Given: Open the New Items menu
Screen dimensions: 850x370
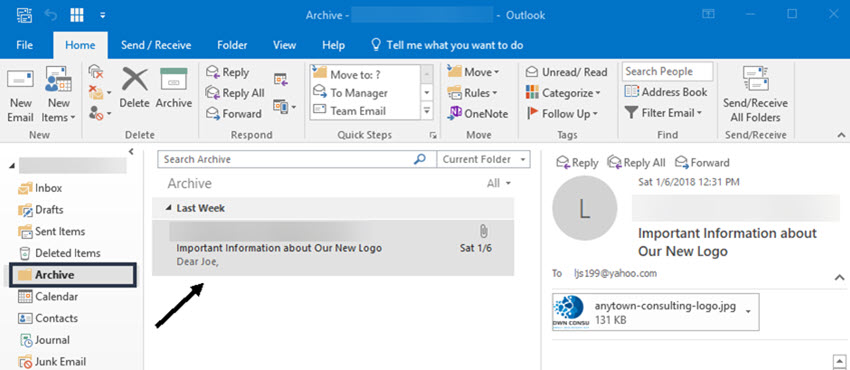Looking at the screenshot, I should click(59, 95).
